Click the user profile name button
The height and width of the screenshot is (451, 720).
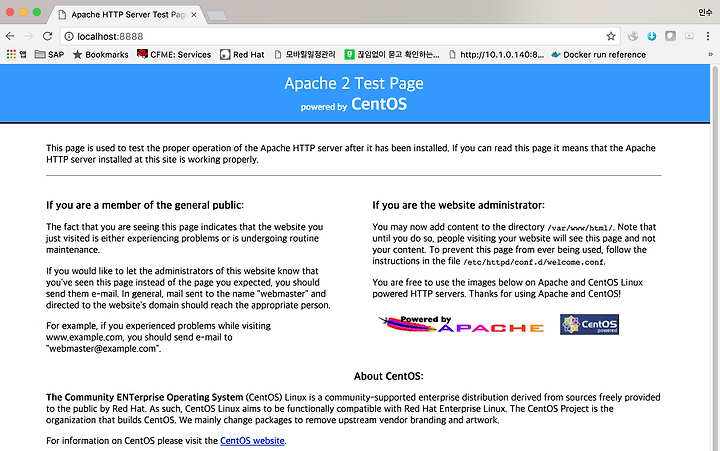click(705, 12)
